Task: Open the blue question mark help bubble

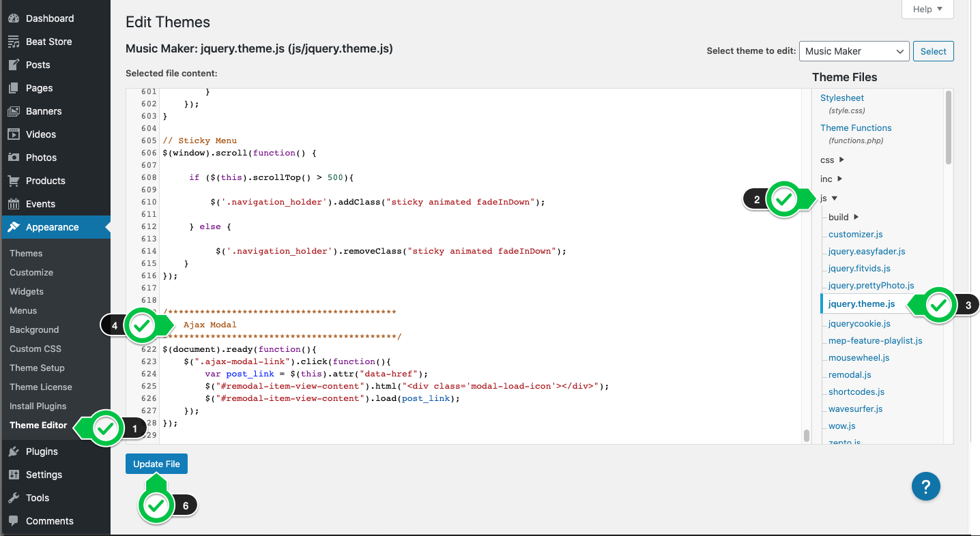Action: 926,487
